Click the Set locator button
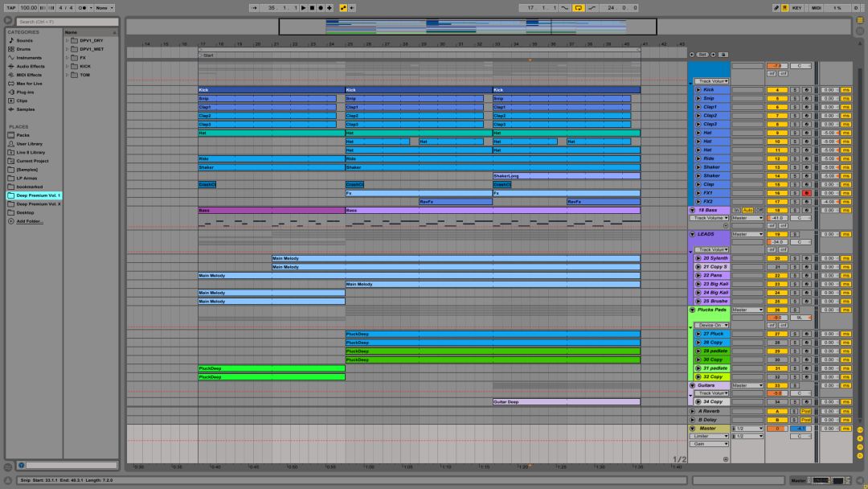 tap(702, 55)
